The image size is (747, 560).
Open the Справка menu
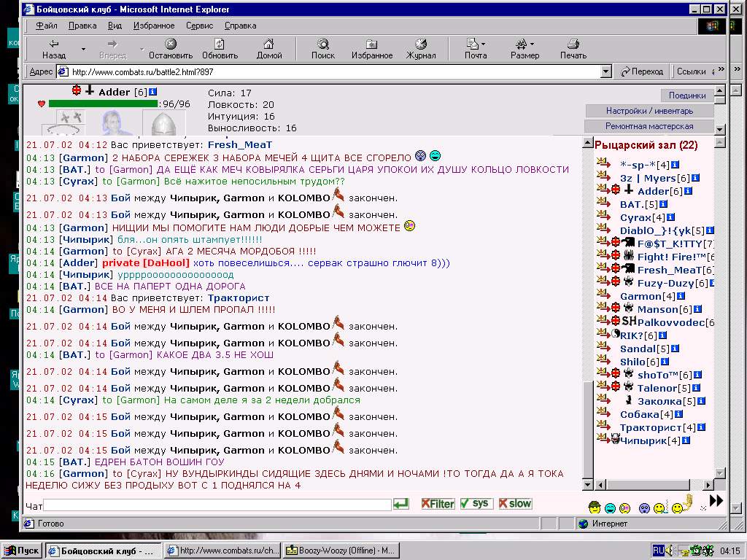click(x=241, y=26)
